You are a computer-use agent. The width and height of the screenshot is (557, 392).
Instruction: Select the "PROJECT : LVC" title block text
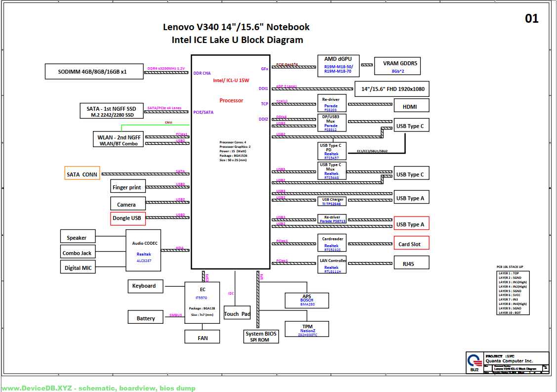point(500,356)
